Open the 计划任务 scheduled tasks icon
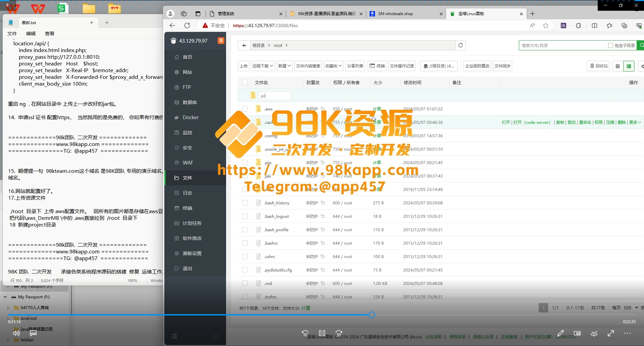644x346 pixels. [177, 223]
